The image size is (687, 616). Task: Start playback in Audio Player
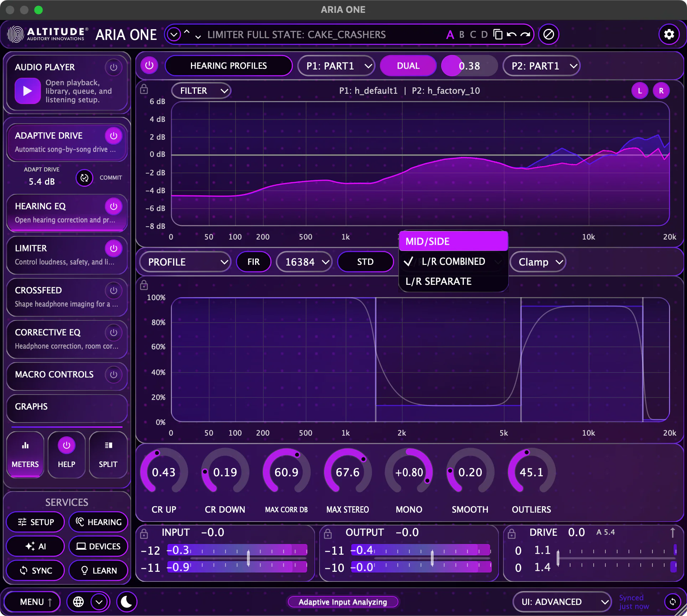27,91
